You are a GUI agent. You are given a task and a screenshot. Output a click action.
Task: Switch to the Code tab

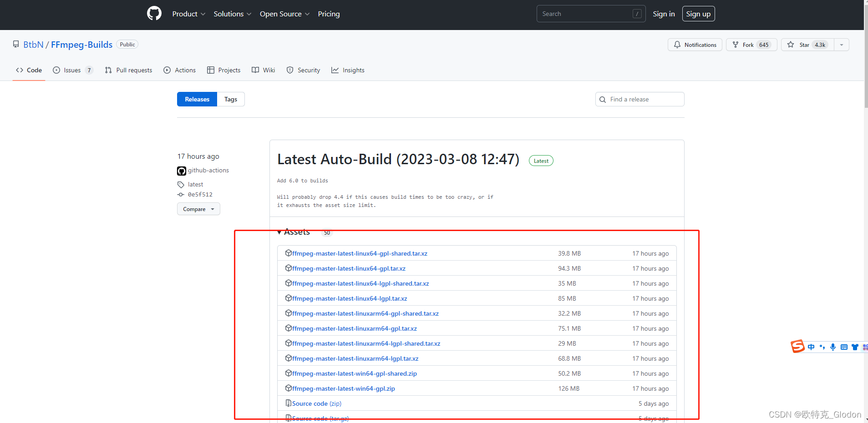[x=29, y=70]
